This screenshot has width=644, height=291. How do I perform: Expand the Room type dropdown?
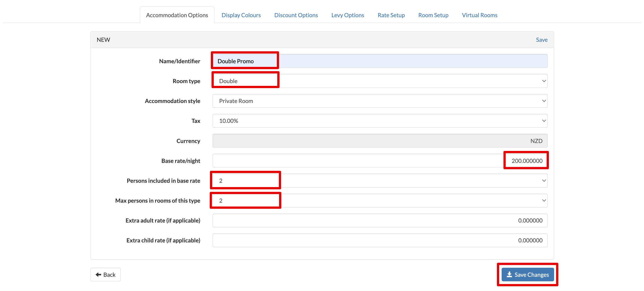click(380, 81)
